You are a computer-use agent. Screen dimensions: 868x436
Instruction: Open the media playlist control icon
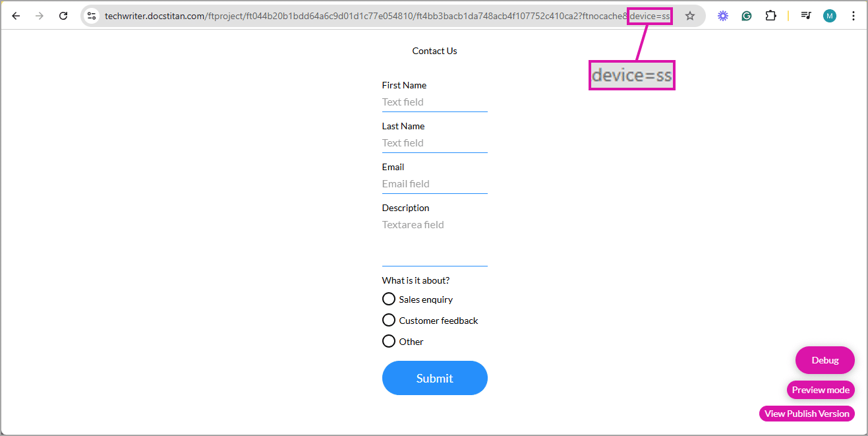point(805,15)
